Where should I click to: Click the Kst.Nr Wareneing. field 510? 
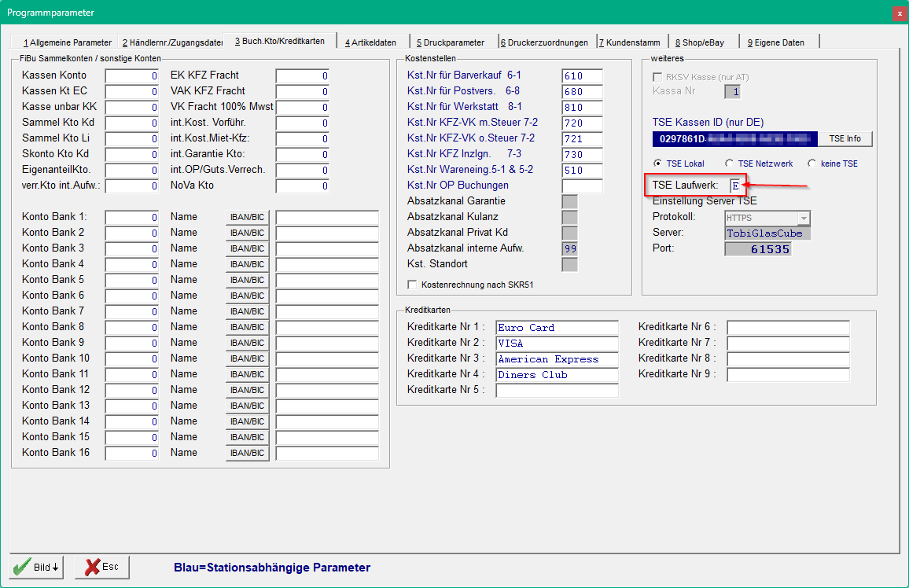point(582,171)
